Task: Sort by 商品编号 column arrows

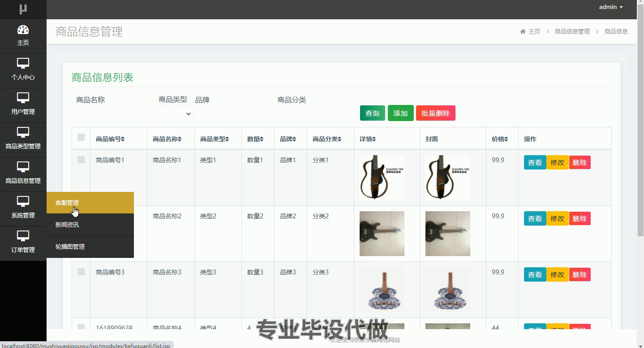Action: click(123, 139)
